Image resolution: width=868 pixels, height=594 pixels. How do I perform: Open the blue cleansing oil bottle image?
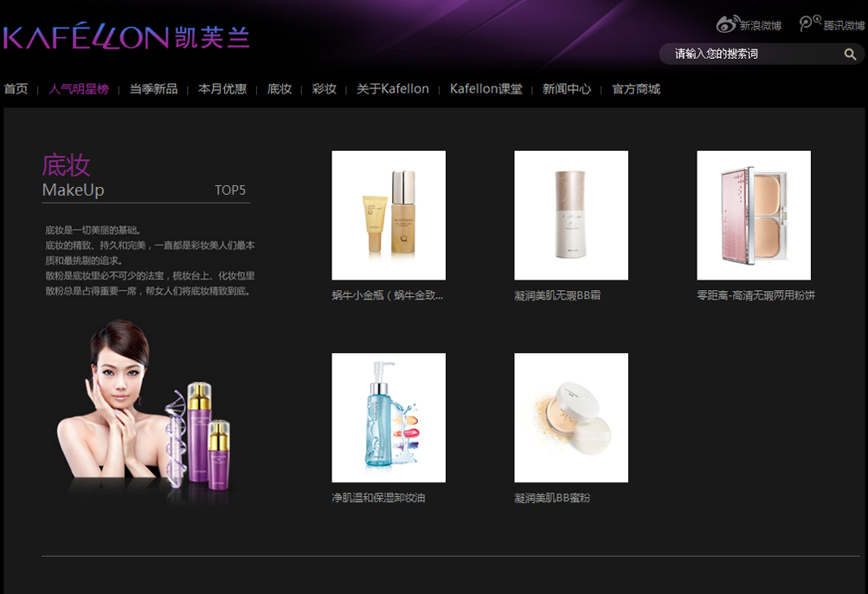point(389,417)
